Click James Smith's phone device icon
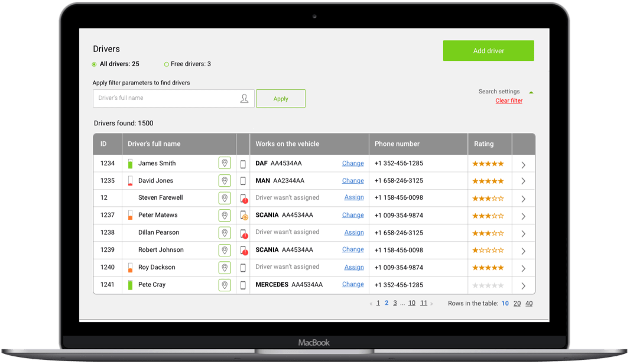Screen dimensions: 630x364 coord(243,164)
